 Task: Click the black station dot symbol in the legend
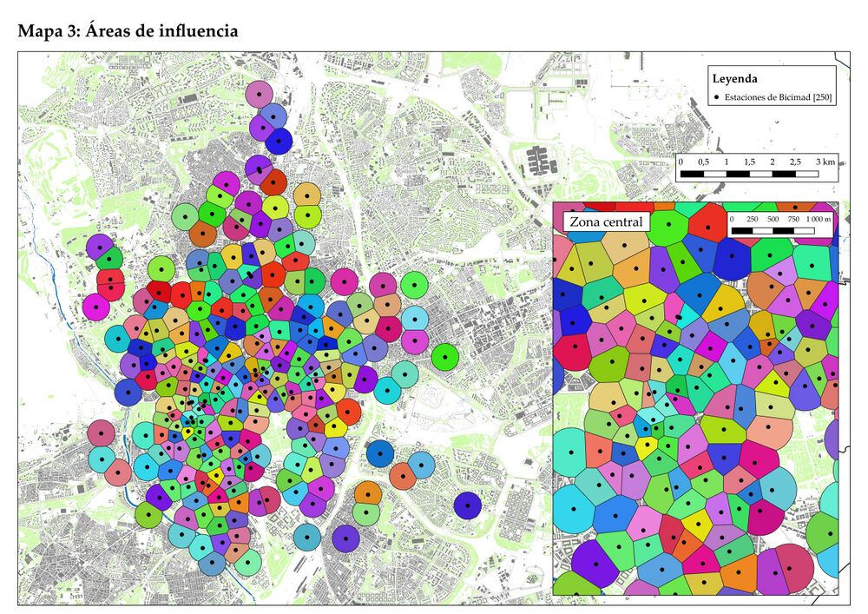[x=717, y=97]
